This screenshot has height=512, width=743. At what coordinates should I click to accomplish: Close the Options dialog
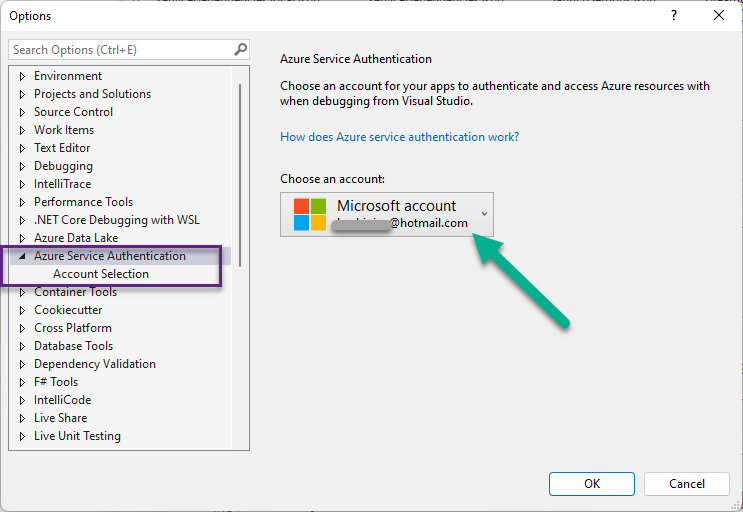coord(719,16)
